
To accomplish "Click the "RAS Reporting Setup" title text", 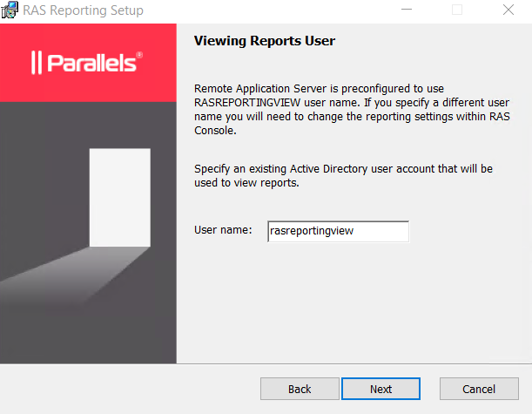I will coord(83,10).
